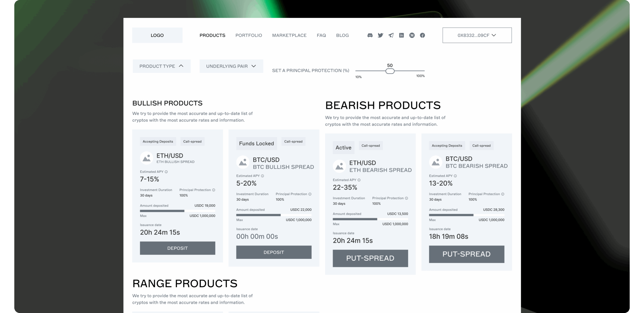Click the 22-35% APY value
The image size is (644, 313).
[x=345, y=187]
